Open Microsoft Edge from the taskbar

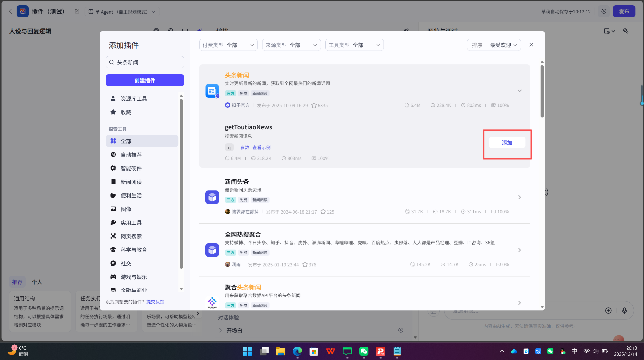[x=297, y=351]
